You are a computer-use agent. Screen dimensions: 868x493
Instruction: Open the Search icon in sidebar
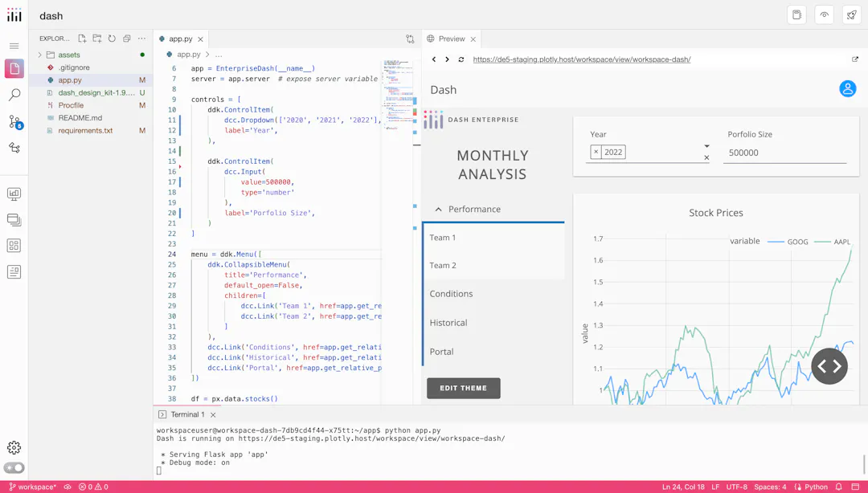pos(14,95)
